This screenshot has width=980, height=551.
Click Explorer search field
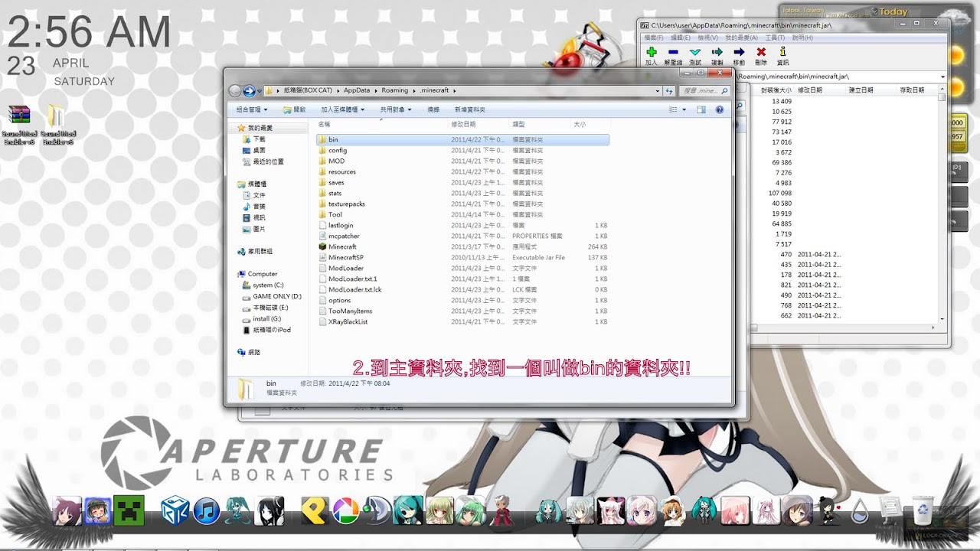[704, 90]
